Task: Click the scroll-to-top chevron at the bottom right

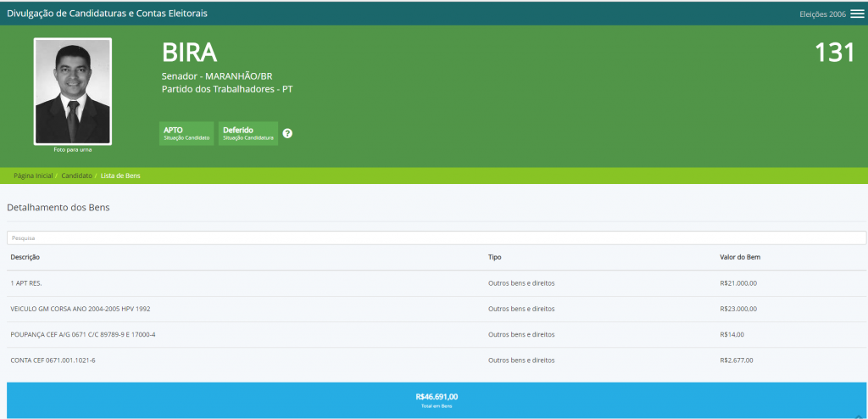Action: pos(859,415)
